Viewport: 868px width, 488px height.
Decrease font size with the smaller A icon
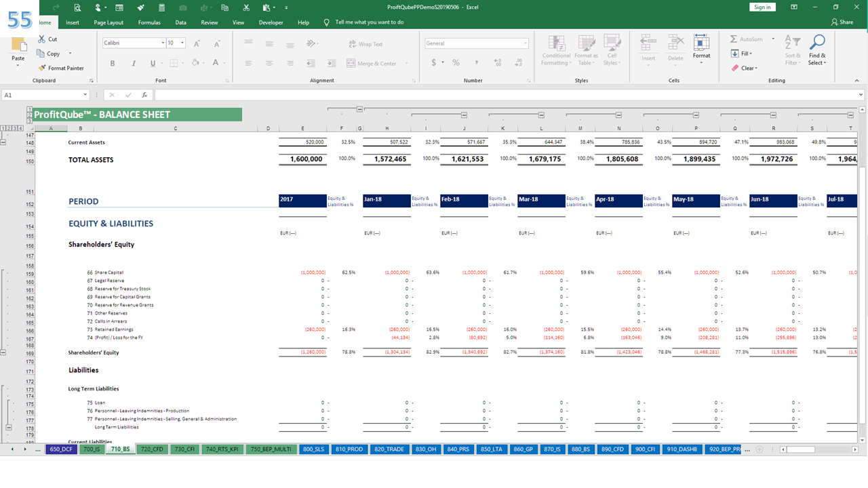[x=216, y=43]
